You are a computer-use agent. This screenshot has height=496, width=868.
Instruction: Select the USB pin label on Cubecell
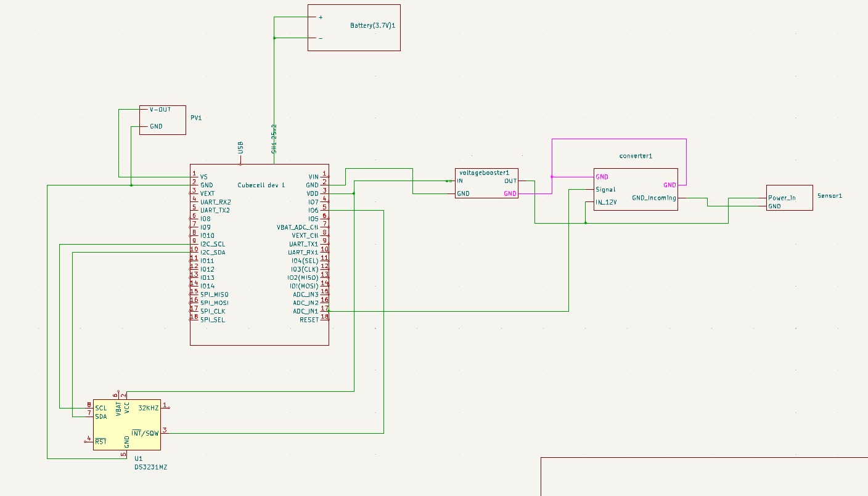tap(240, 148)
